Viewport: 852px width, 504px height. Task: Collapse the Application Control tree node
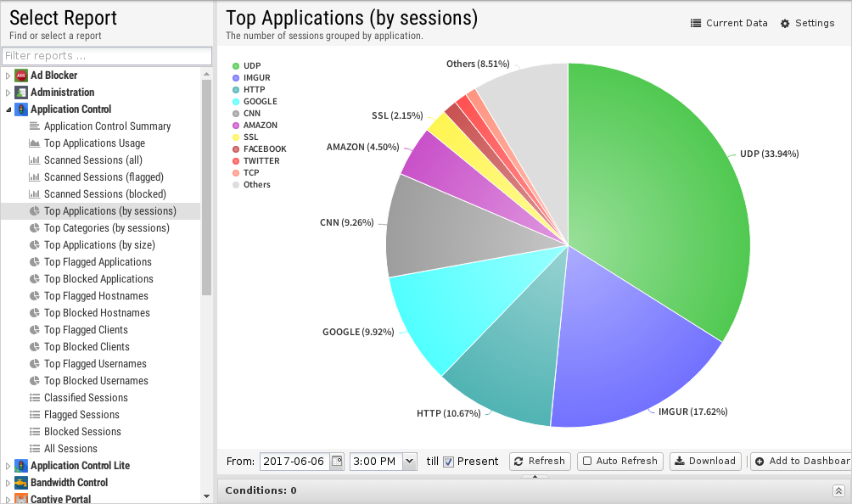8,109
